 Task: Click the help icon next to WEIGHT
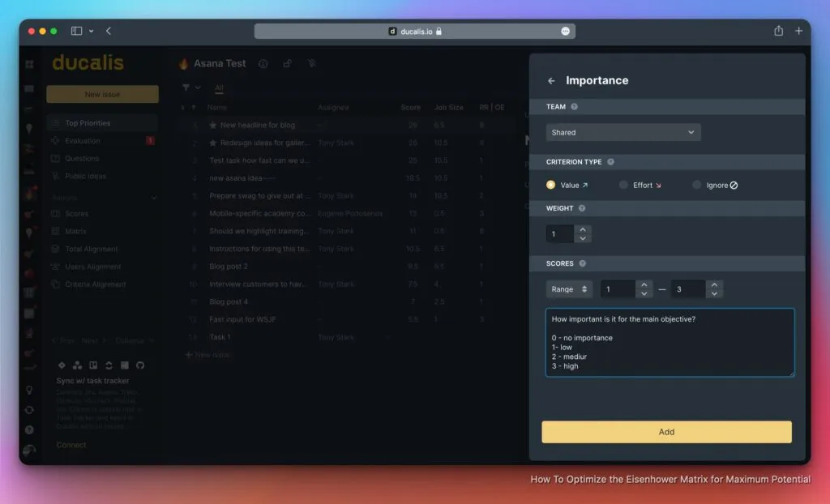pyautogui.click(x=583, y=208)
